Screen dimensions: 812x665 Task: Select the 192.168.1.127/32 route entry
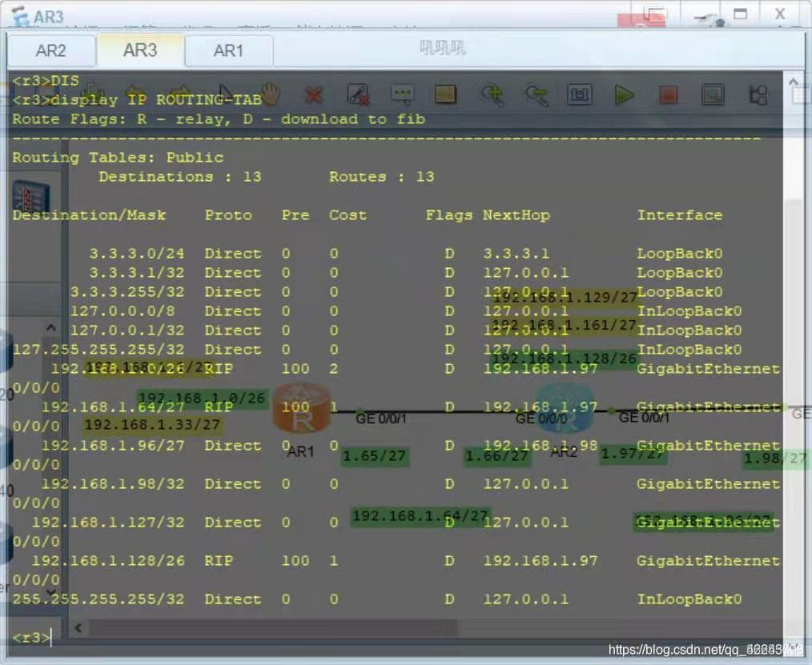pyautogui.click(x=396, y=531)
